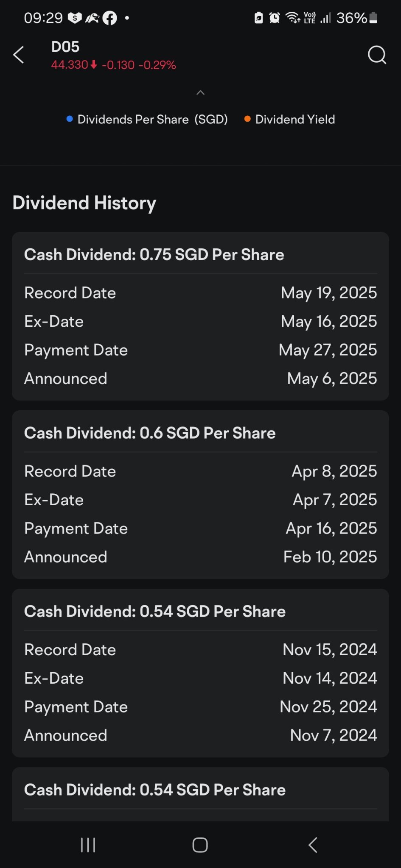Open the 0.75 SGD cash dividend card
The height and width of the screenshot is (868, 401).
(x=200, y=255)
